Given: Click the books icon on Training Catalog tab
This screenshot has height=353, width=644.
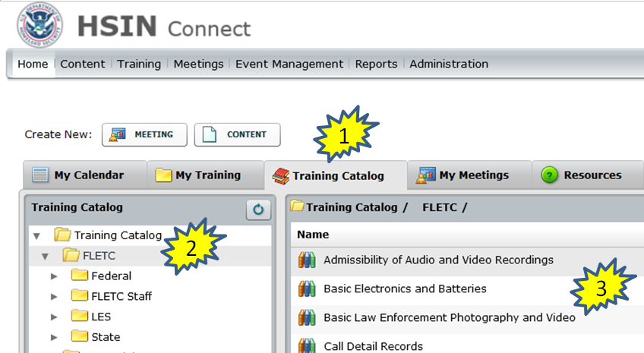Looking at the screenshot, I should 281,176.
